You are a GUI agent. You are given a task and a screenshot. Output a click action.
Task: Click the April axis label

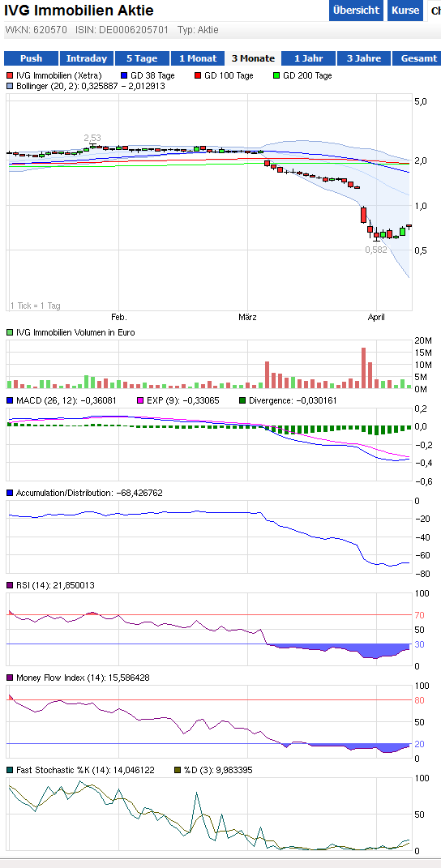[377, 317]
